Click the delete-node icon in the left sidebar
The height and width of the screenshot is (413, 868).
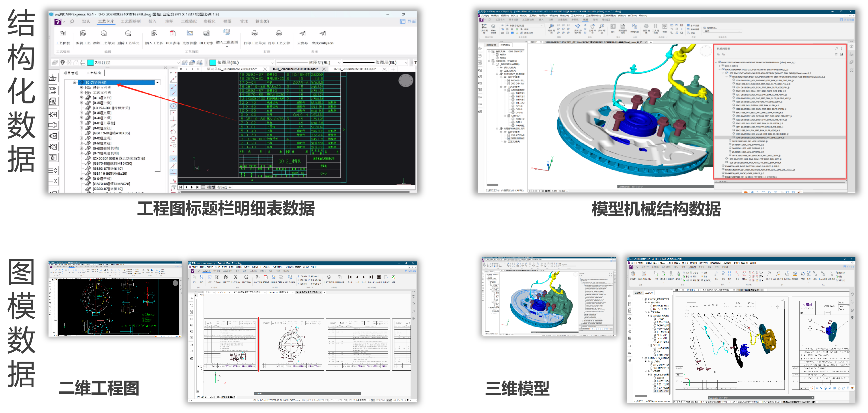(53, 136)
